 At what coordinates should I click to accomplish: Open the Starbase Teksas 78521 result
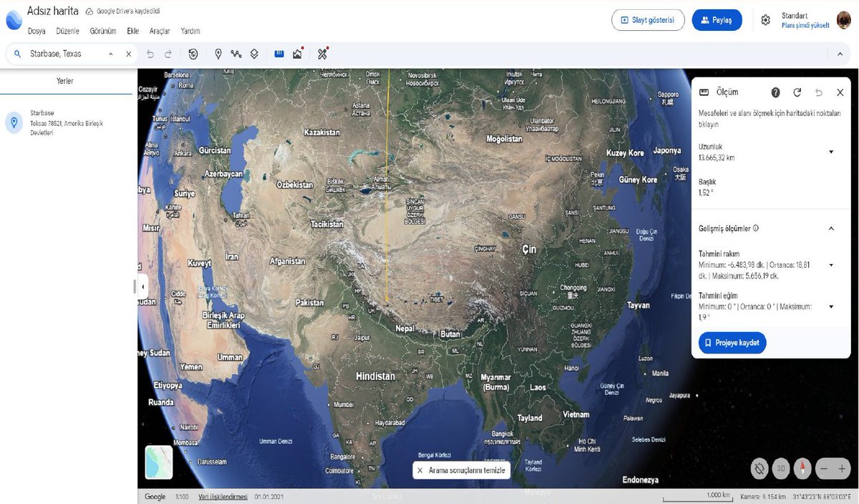[x=67, y=123]
